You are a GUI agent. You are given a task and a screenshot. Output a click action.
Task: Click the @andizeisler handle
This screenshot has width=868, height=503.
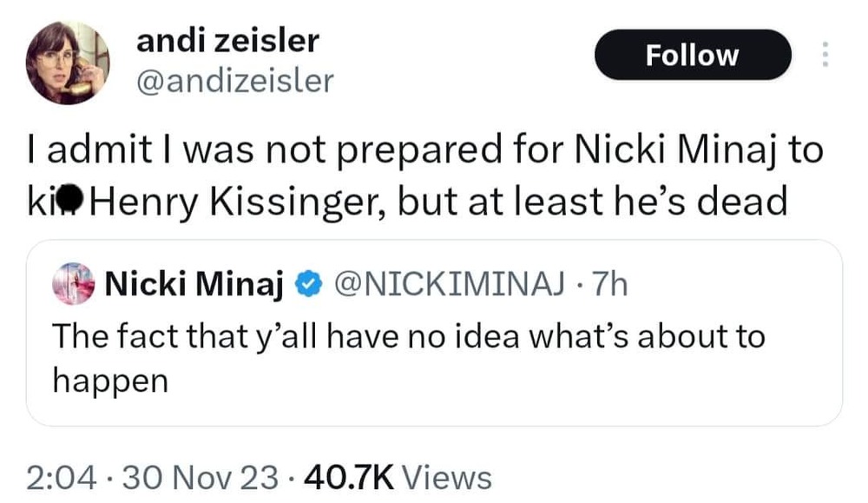[234, 81]
